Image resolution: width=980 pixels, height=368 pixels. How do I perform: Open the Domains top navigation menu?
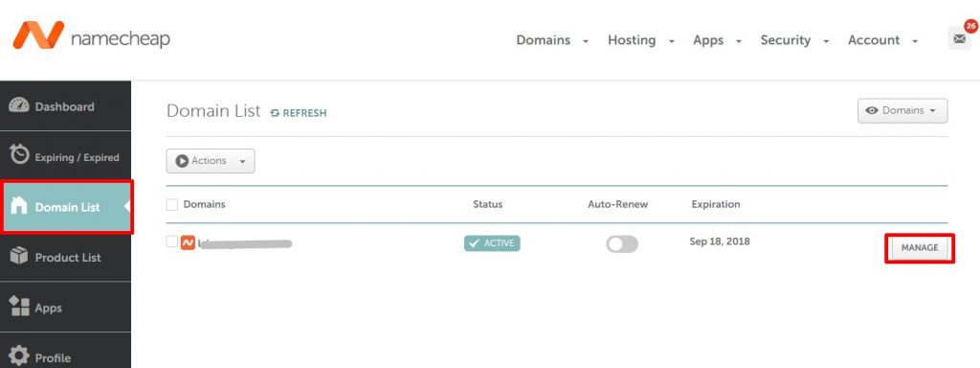552,40
